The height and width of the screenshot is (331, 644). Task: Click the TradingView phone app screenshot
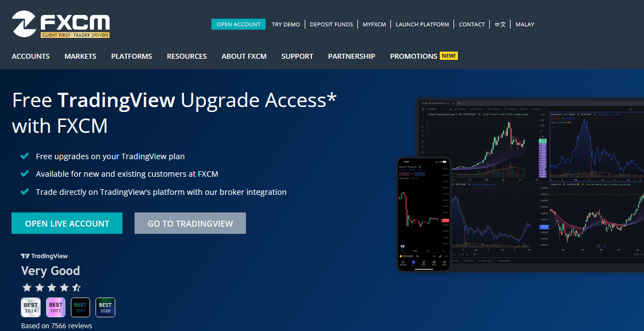424,214
